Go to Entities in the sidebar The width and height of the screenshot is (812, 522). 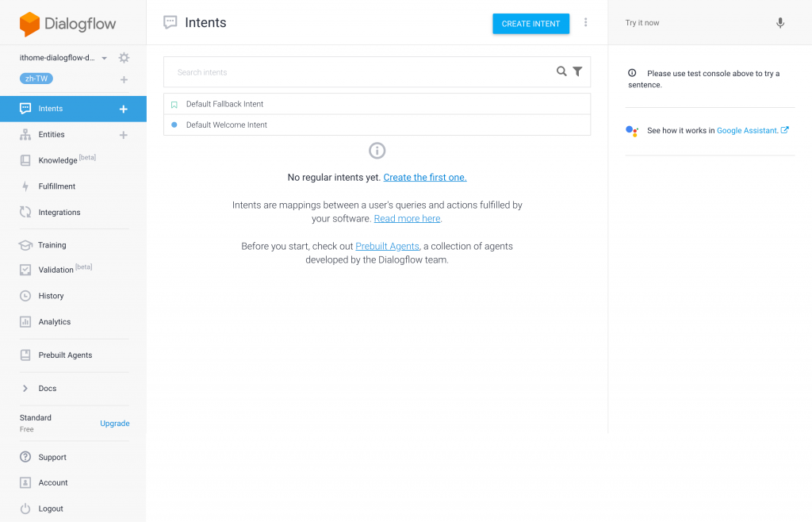click(x=52, y=135)
